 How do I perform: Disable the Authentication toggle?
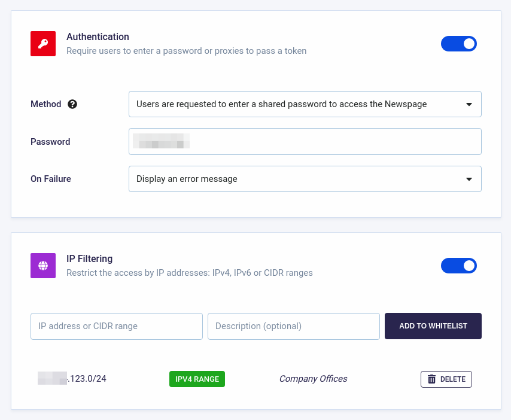[x=459, y=44]
